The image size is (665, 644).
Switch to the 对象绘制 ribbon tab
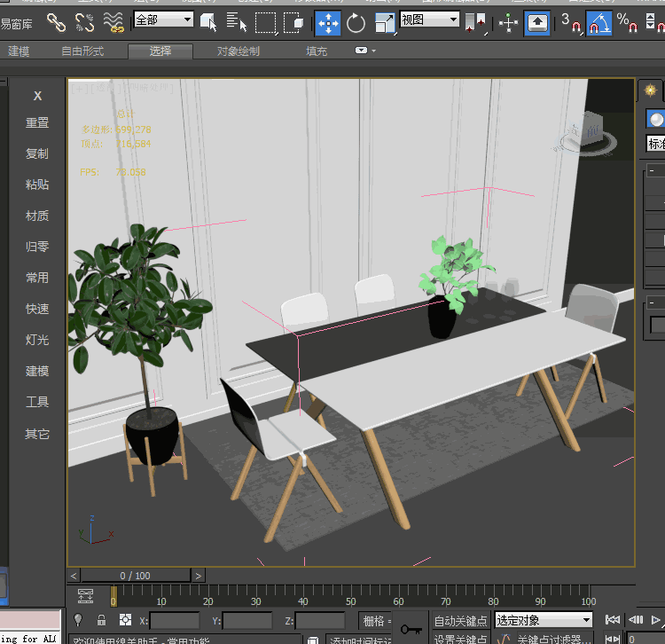239,51
